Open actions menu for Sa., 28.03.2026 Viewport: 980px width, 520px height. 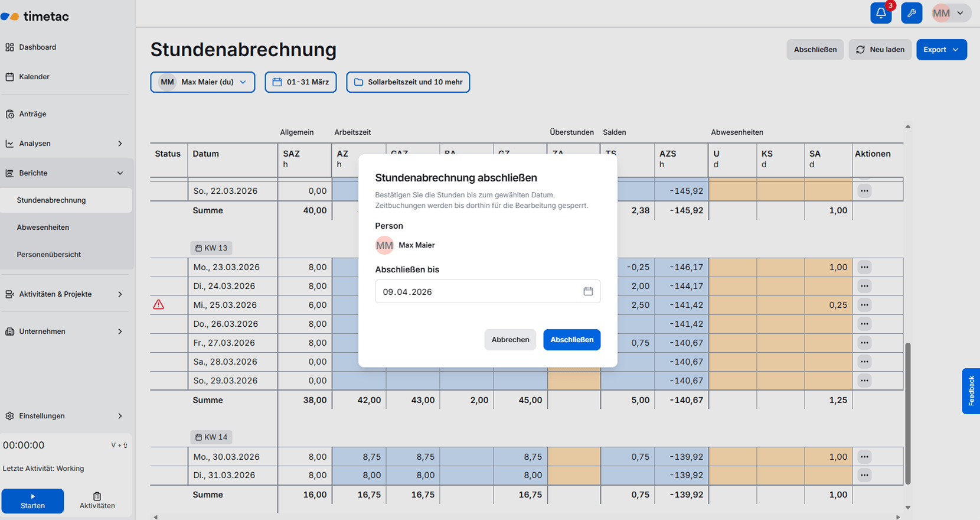(864, 362)
